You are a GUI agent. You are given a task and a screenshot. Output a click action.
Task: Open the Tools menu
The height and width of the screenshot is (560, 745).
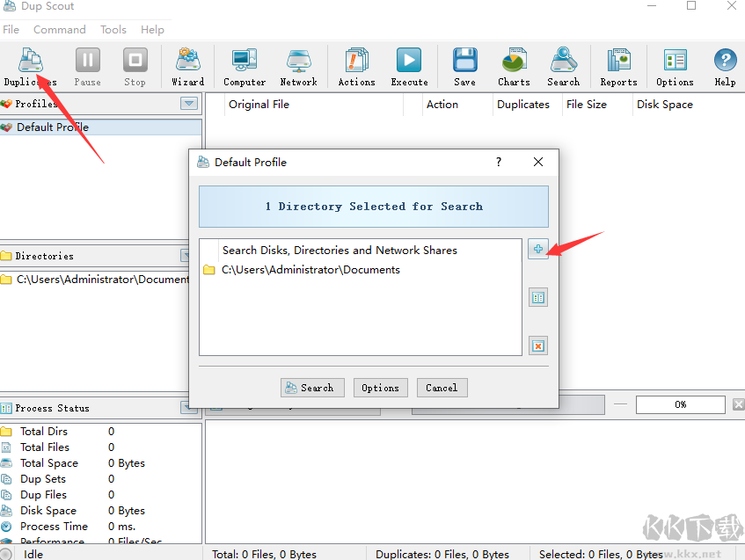(x=113, y=29)
